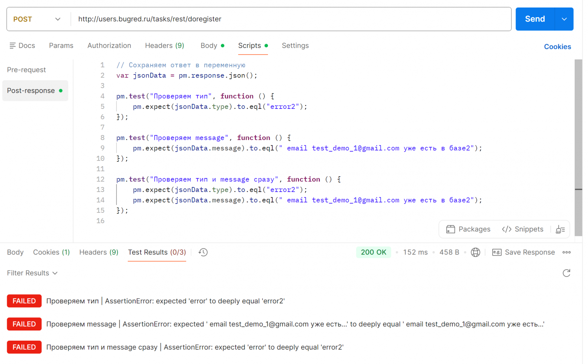Image resolution: width=588 pixels, height=364 pixels.
Task: Switch to the response Body tab
Action: click(x=15, y=252)
